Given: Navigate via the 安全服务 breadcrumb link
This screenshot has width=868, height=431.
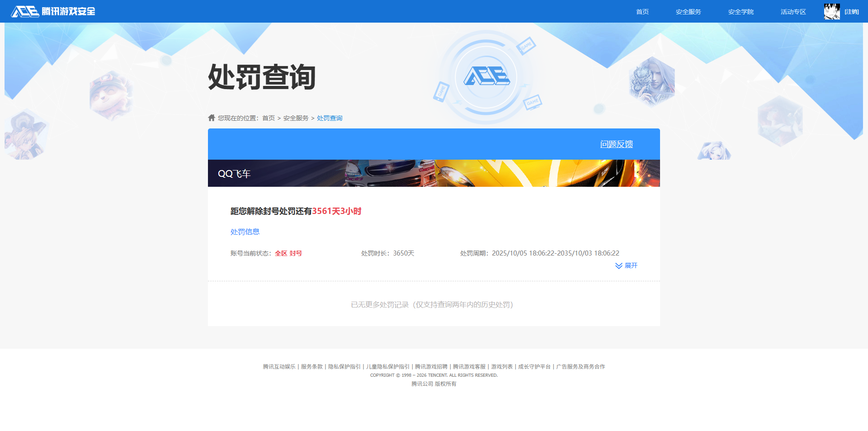Looking at the screenshot, I should click(295, 118).
